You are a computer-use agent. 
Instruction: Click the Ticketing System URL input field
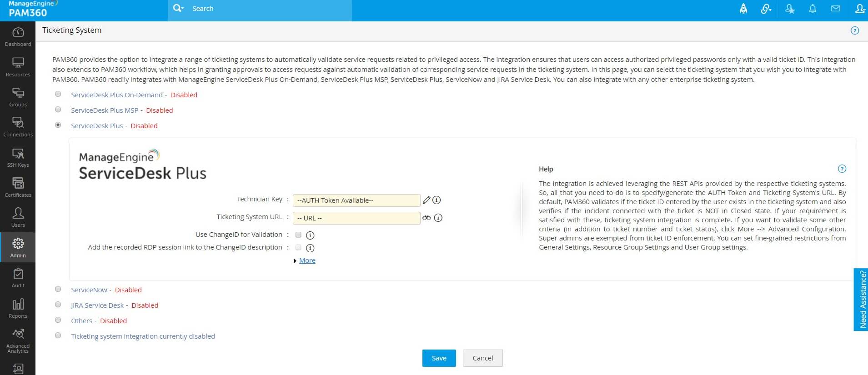click(356, 218)
